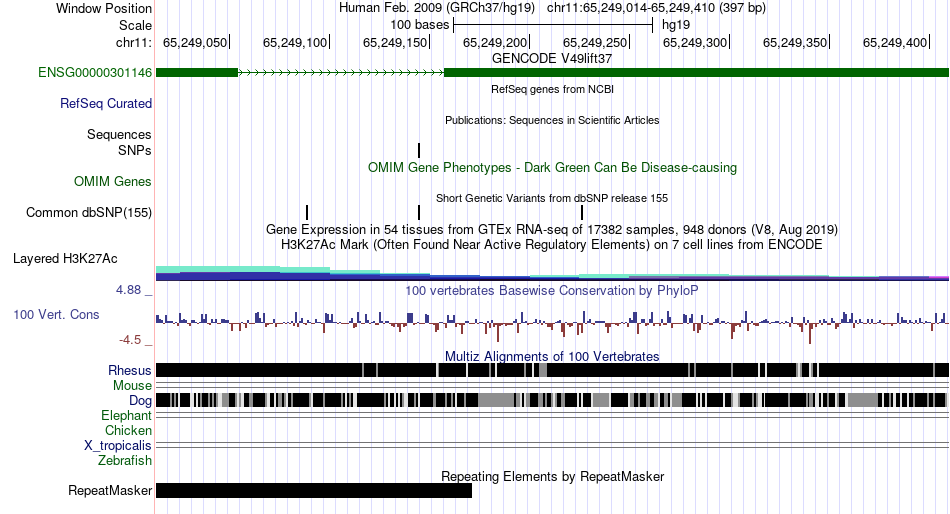Click the Dog alignment block row

click(x=552, y=400)
